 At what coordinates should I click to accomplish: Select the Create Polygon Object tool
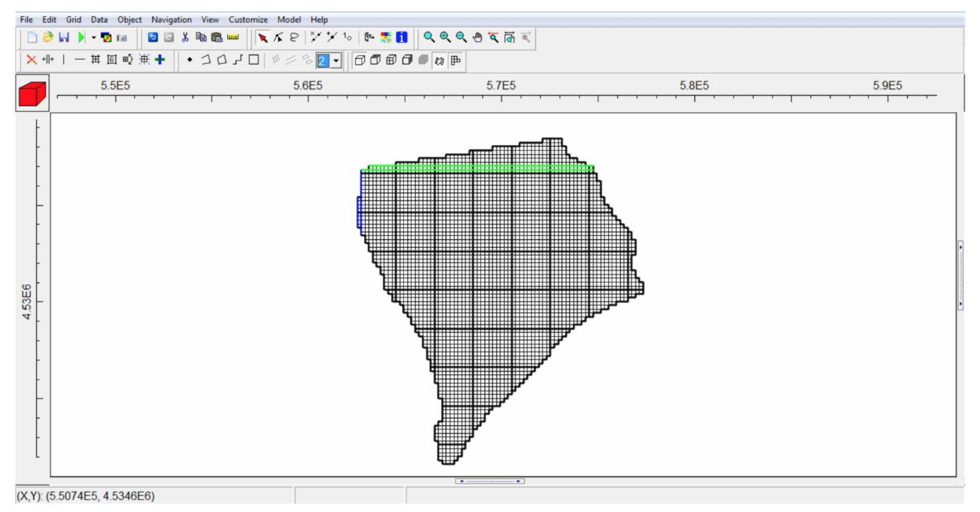(x=222, y=60)
